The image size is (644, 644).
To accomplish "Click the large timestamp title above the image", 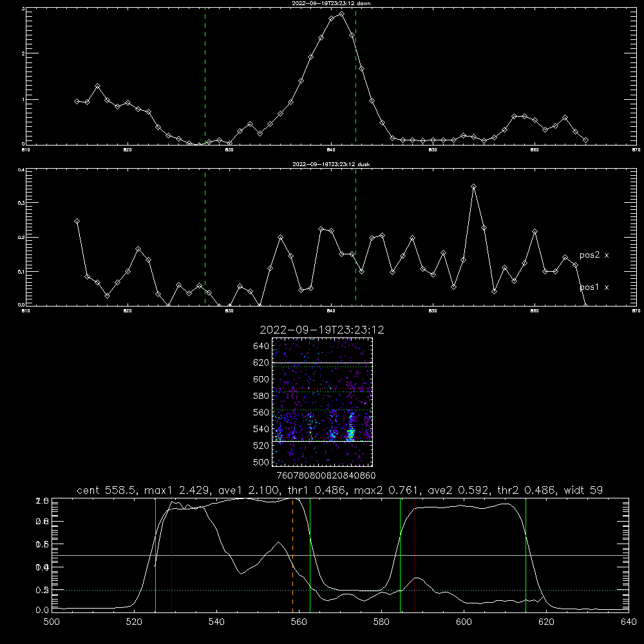I will pyautogui.click(x=322, y=330).
